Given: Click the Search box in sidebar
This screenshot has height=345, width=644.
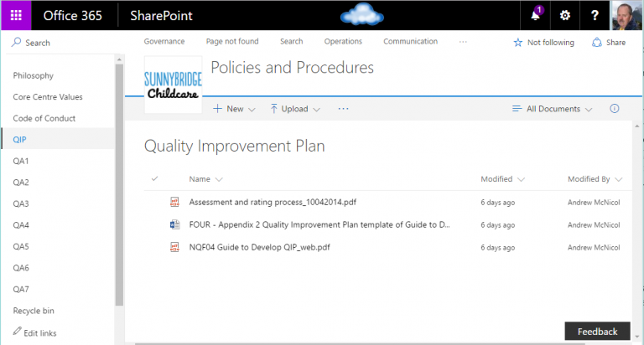Looking at the screenshot, I should click(x=59, y=43).
